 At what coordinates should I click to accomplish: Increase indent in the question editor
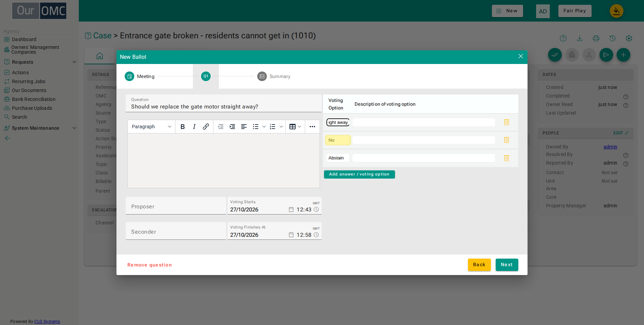232,127
